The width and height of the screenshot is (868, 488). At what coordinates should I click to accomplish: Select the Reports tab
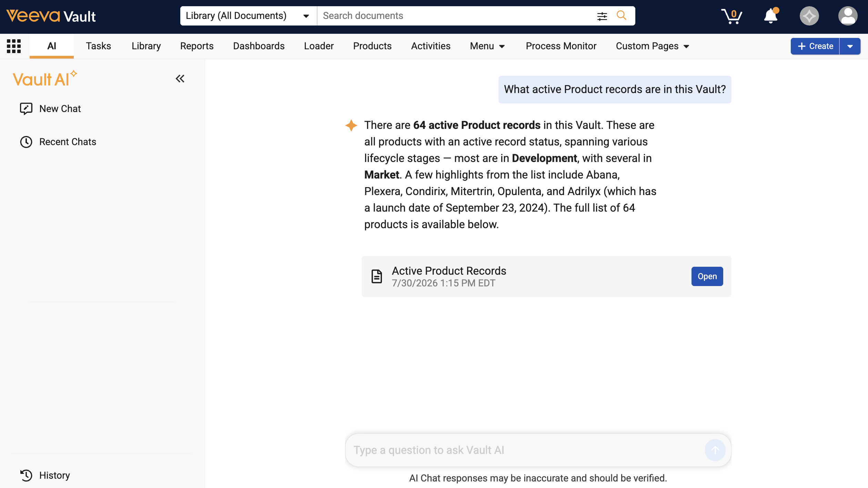point(197,46)
